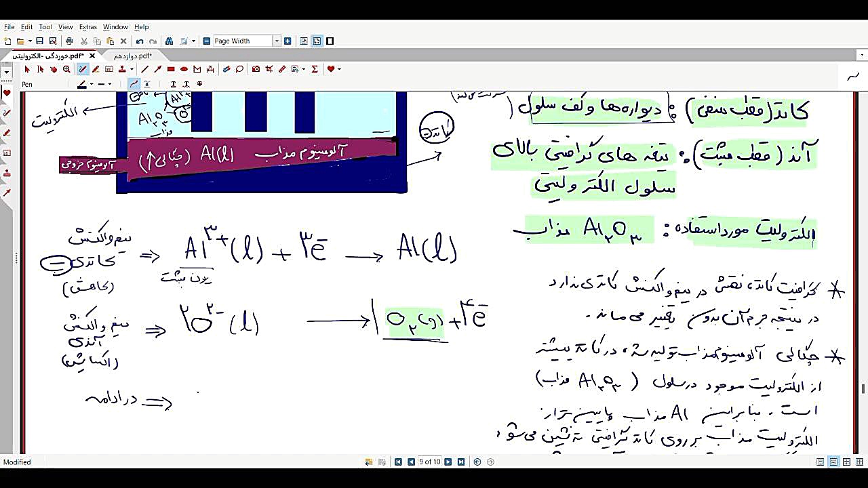Open the Edit menu
The width and height of the screenshot is (868, 488).
(x=26, y=27)
